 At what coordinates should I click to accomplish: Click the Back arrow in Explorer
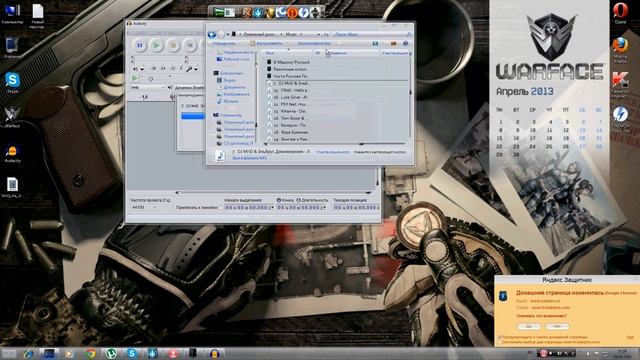(x=212, y=34)
